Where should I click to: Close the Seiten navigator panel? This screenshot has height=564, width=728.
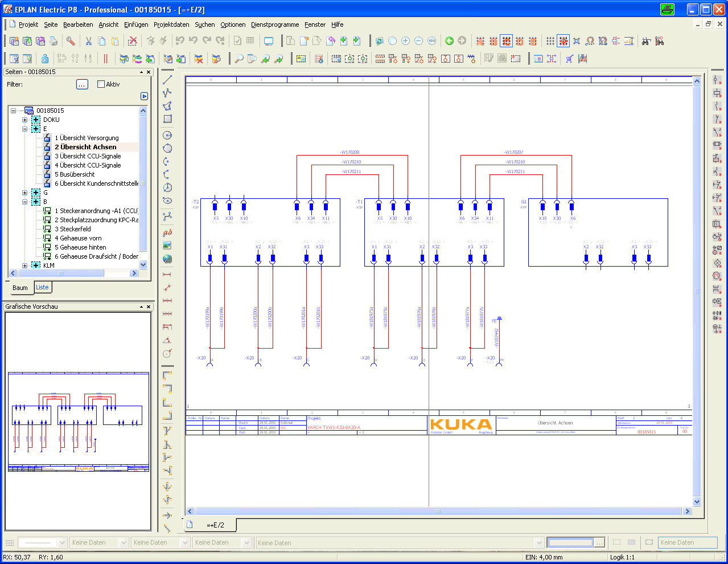pos(149,72)
